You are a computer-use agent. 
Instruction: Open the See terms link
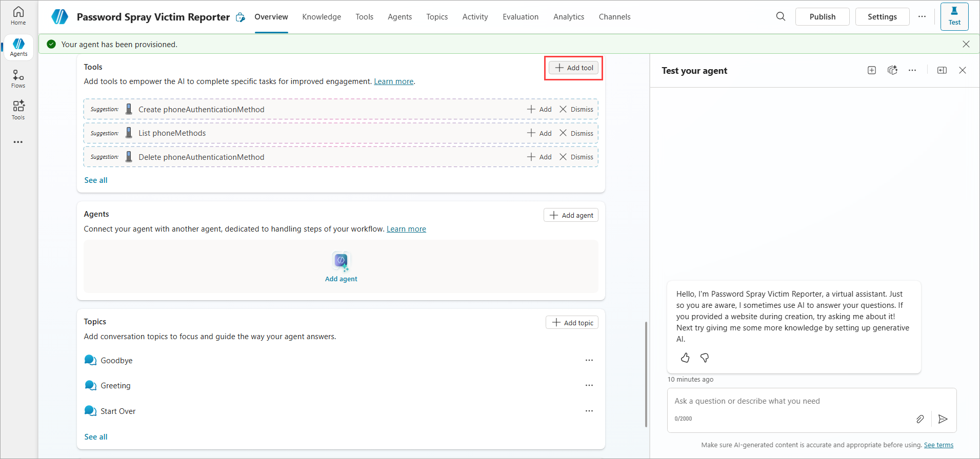click(x=938, y=445)
